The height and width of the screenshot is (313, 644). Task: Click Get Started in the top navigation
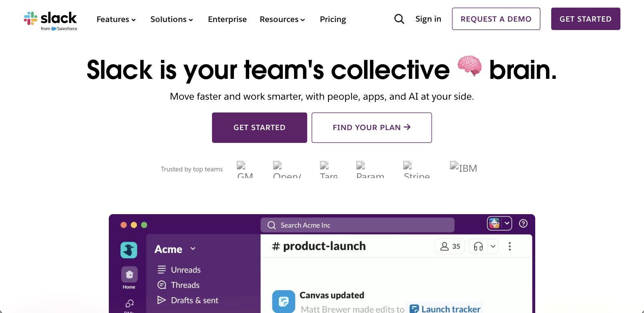tap(586, 19)
